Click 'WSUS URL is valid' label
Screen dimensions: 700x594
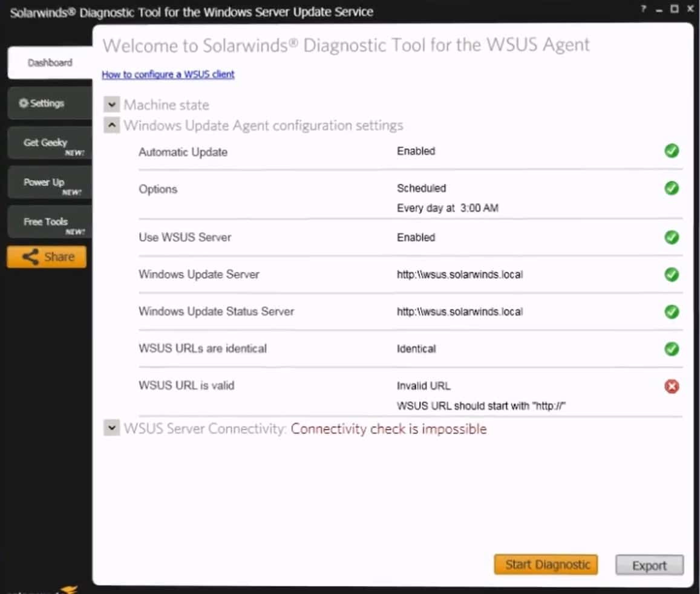click(x=186, y=385)
